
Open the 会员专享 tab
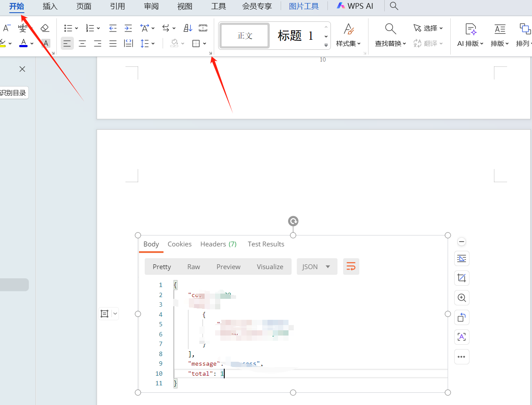click(257, 6)
